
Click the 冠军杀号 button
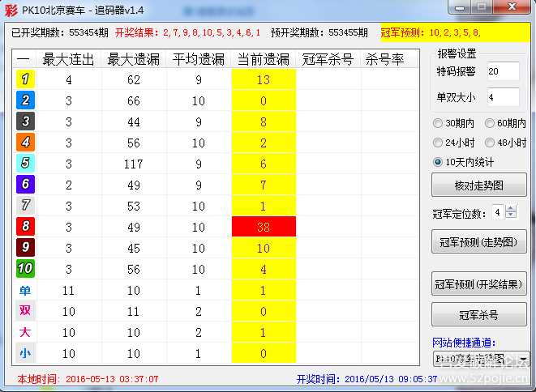click(x=479, y=314)
